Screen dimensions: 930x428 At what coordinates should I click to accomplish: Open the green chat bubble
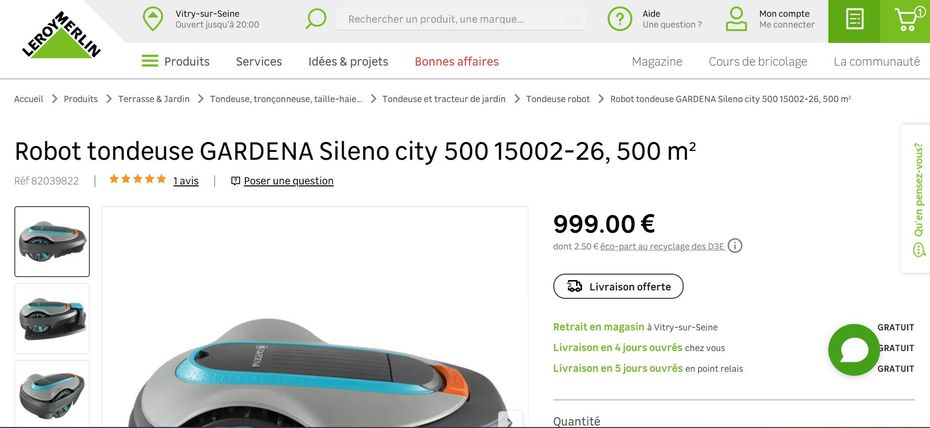[x=853, y=350]
